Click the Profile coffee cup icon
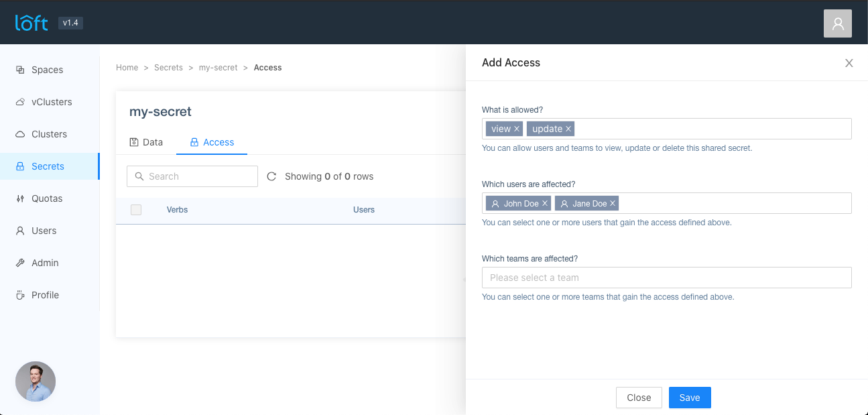868x415 pixels. click(x=20, y=295)
